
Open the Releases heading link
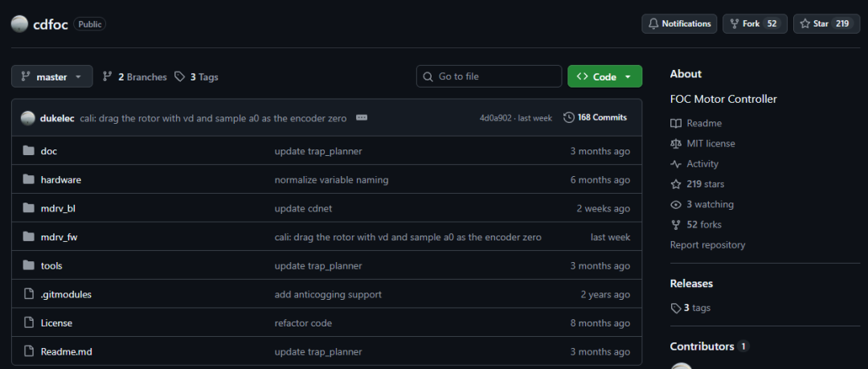click(x=691, y=284)
